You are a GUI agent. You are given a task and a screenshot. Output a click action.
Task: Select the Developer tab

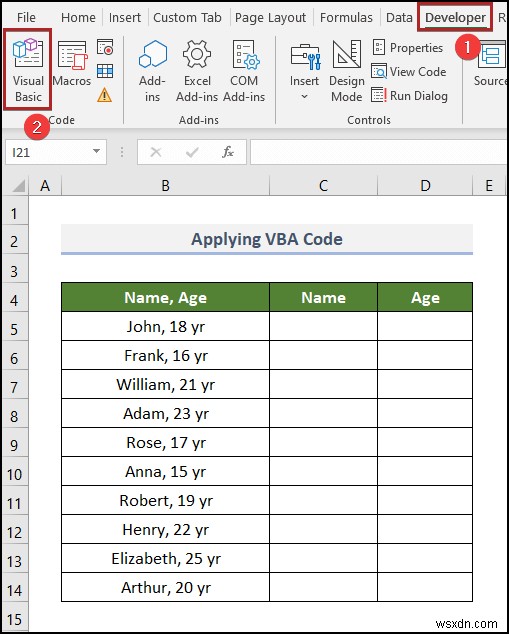pyautogui.click(x=455, y=18)
